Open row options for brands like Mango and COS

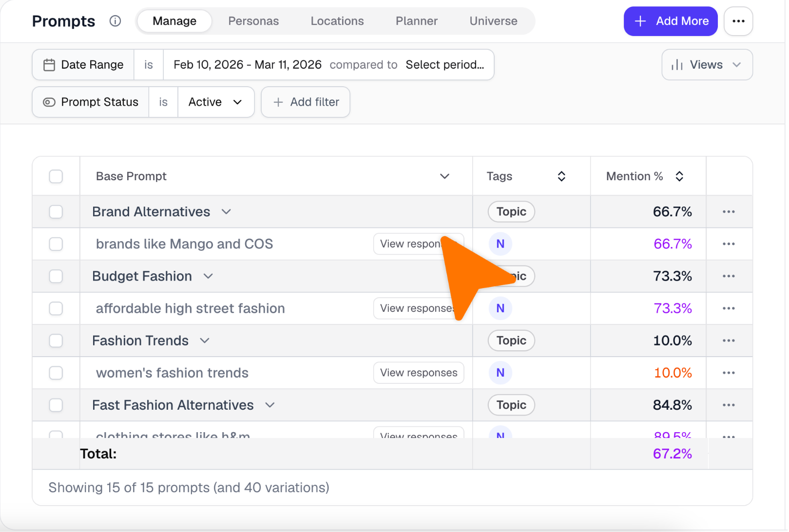[728, 244]
